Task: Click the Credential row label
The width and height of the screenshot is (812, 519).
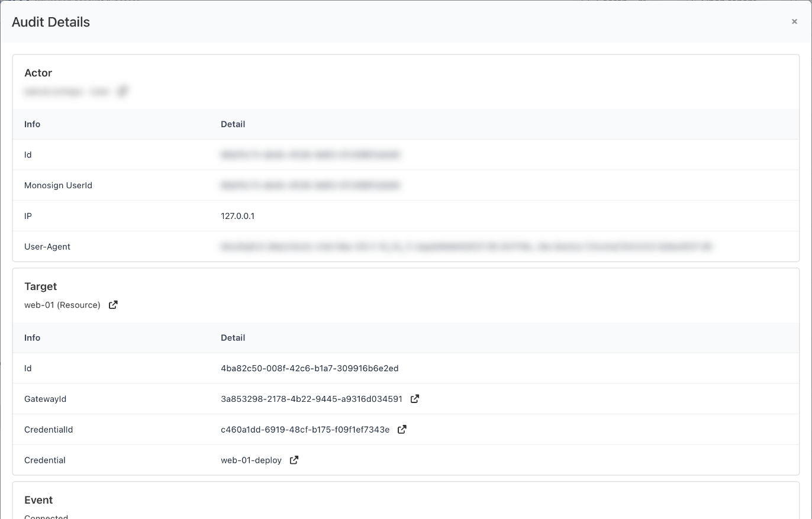Action: [x=45, y=460]
